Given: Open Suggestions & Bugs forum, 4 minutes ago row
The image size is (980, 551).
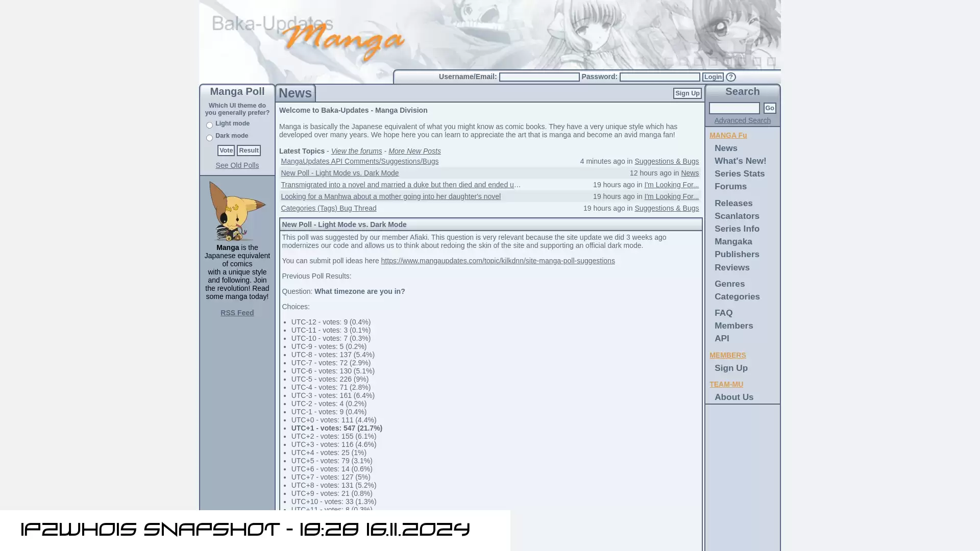Looking at the screenshot, I should point(667,161).
